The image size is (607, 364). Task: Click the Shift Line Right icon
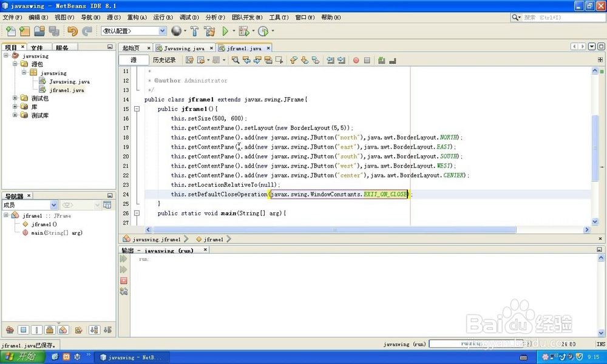[x=341, y=60]
